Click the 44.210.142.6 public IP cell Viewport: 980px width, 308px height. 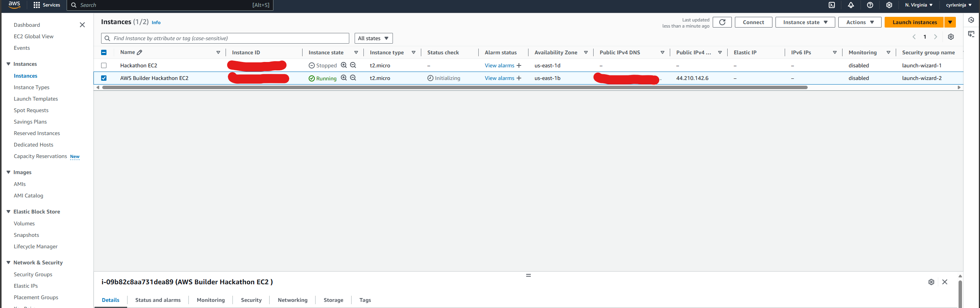pos(692,78)
